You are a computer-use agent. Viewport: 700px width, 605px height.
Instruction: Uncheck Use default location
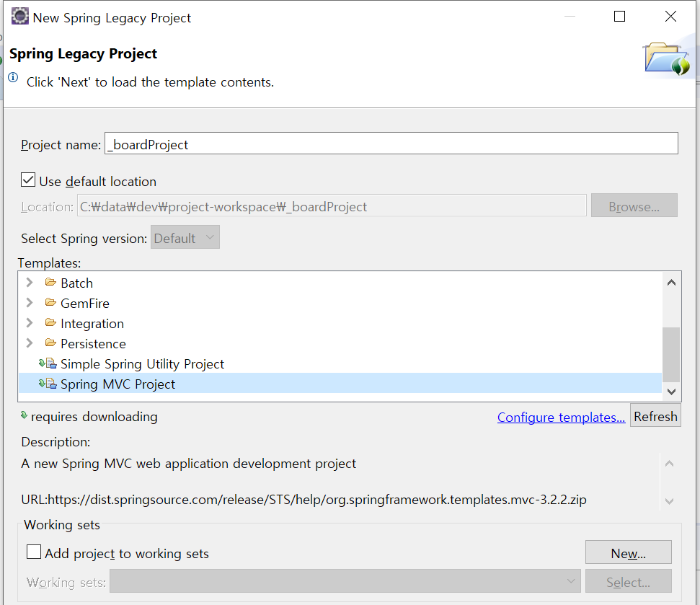tap(28, 180)
